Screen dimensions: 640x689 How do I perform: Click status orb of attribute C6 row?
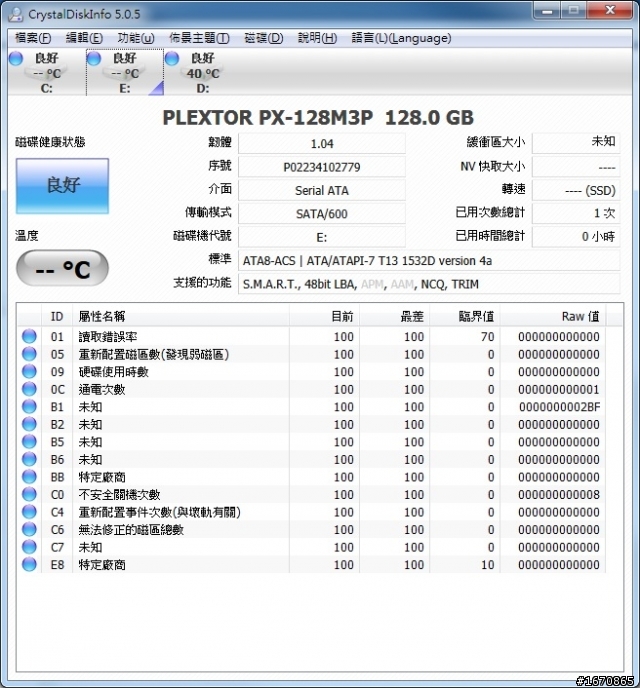[x=29, y=529]
